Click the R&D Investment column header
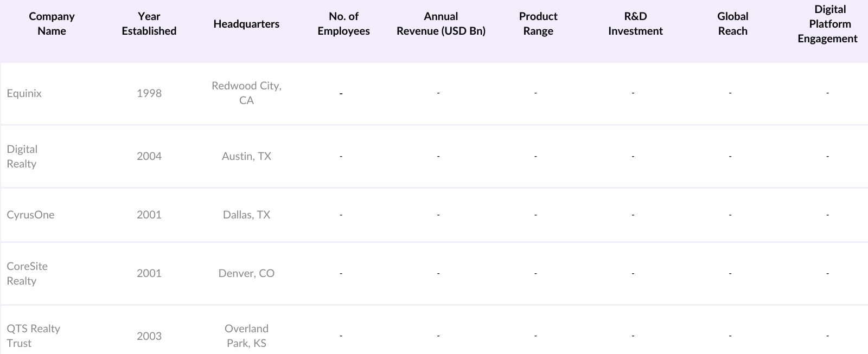 coord(635,24)
